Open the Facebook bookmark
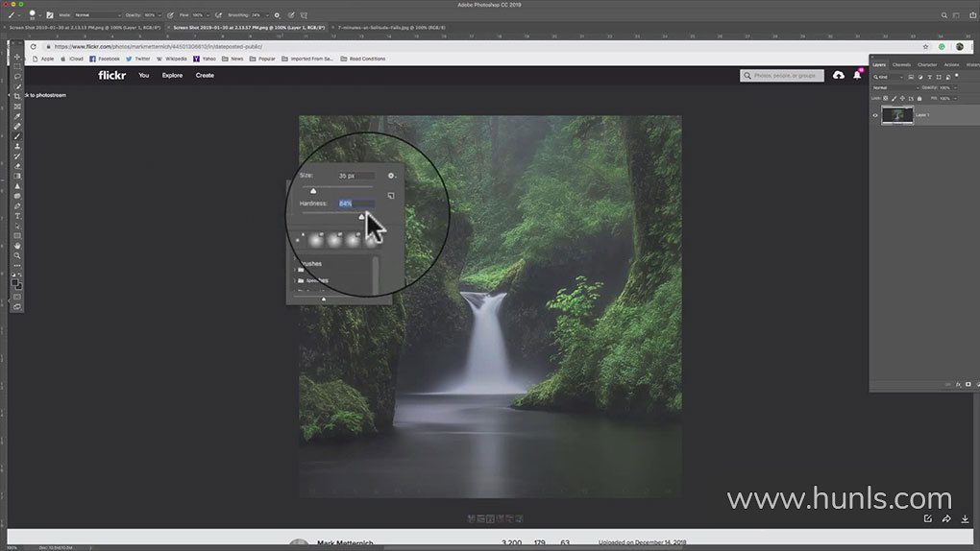The height and width of the screenshot is (551, 980). tap(105, 59)
